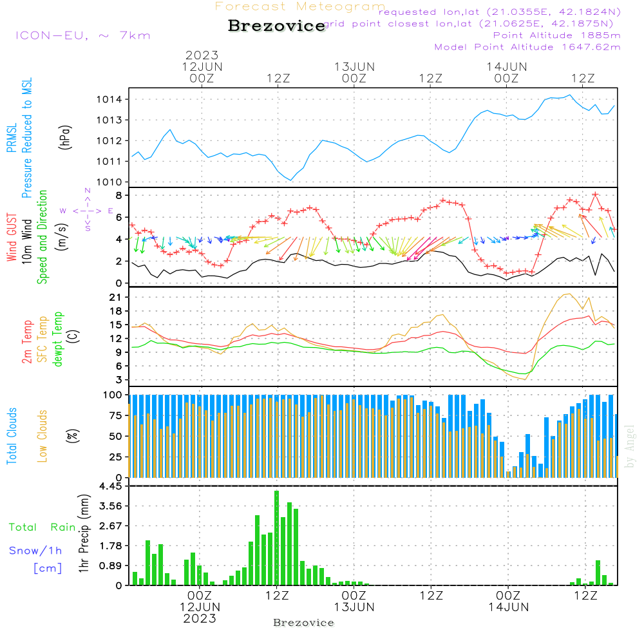Click the [cm] snow unit label
The image size is (644, 644).
click(48, 569)
